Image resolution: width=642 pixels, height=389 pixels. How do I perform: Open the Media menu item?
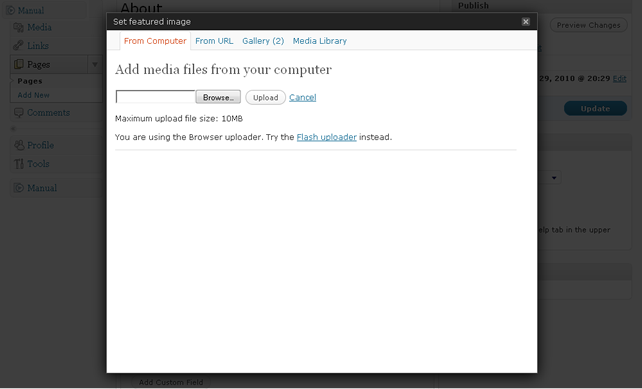[39, 27]
